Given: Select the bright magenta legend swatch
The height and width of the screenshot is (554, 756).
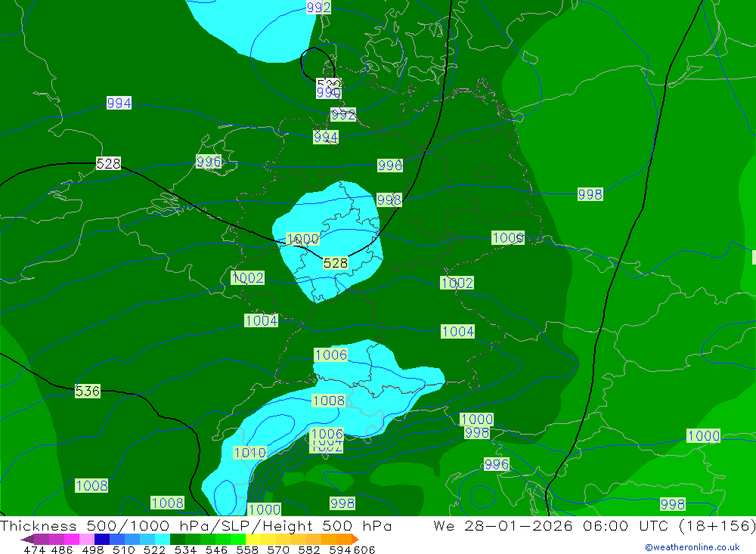Looking at the screenshot, I should [72, 539].
